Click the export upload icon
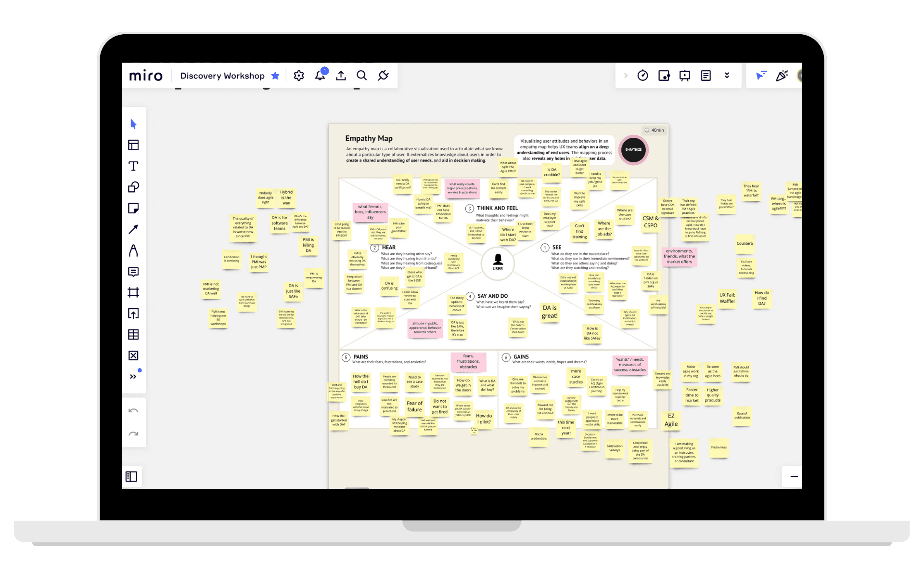The image size is (924, 578). [x=341, y=76]
